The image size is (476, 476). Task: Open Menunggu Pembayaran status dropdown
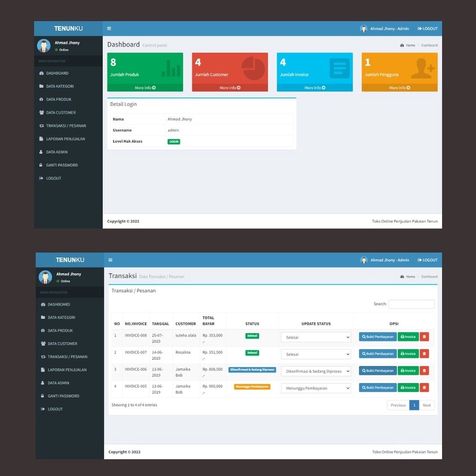pyautogui.click(x=316, y=388)
